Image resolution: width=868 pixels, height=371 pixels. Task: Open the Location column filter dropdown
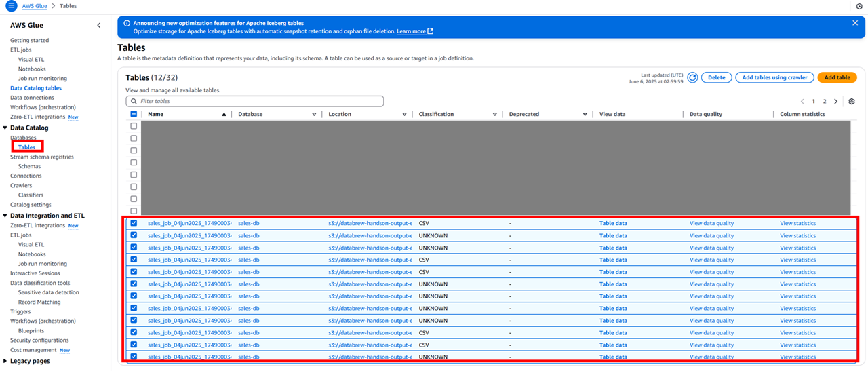[x=405, y=115]
